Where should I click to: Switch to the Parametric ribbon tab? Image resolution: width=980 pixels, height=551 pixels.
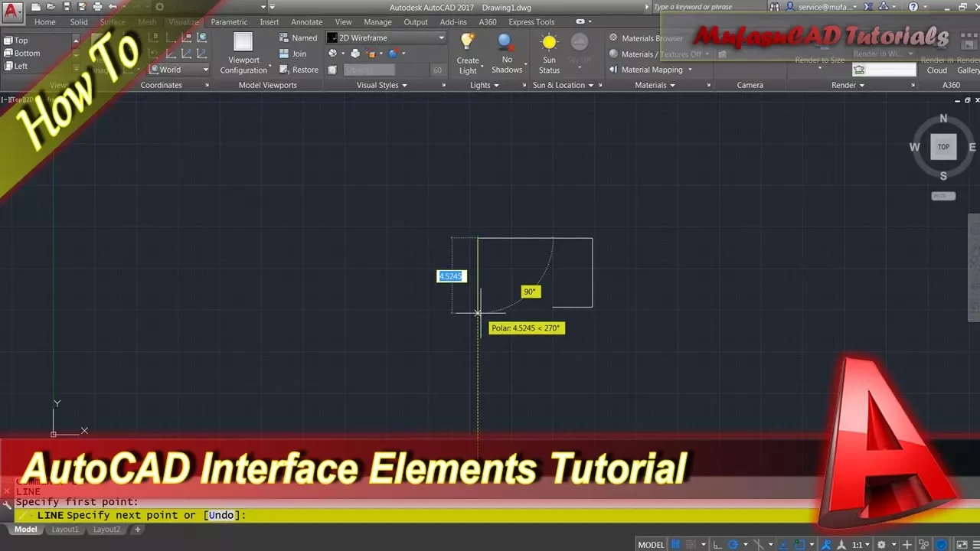click(x=229, y=22)
